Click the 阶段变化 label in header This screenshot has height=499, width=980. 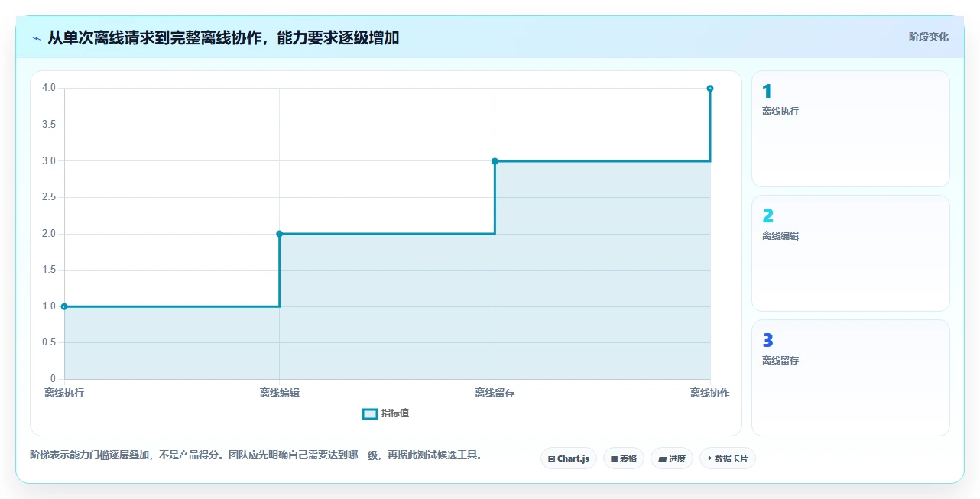point(928,37)
